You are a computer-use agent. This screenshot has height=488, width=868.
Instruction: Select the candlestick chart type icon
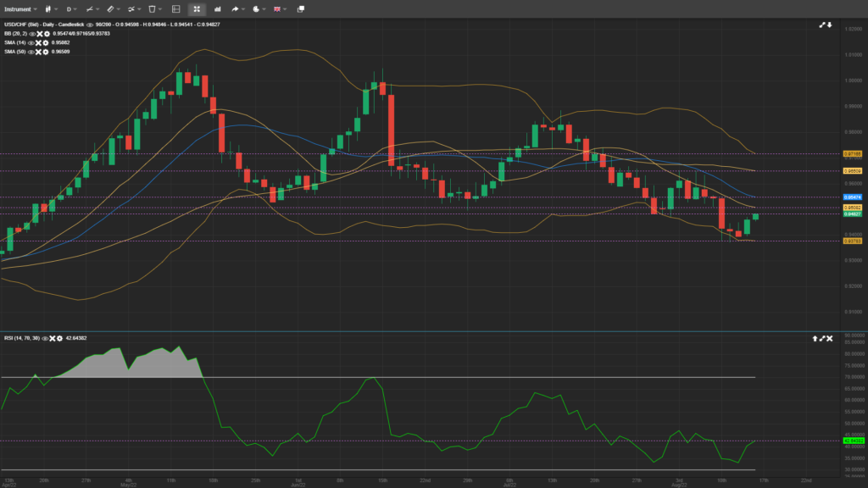click(48, 7)
